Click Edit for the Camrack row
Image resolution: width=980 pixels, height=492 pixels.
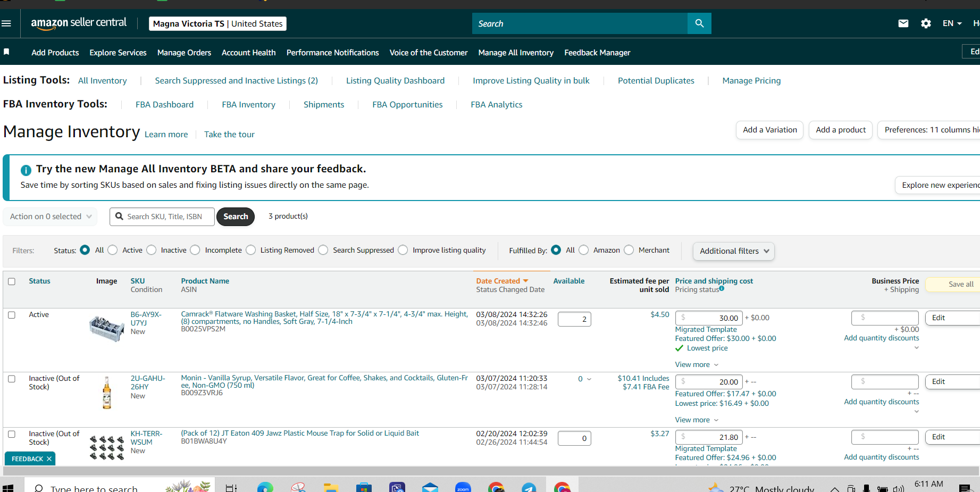(x=952, y=318)
